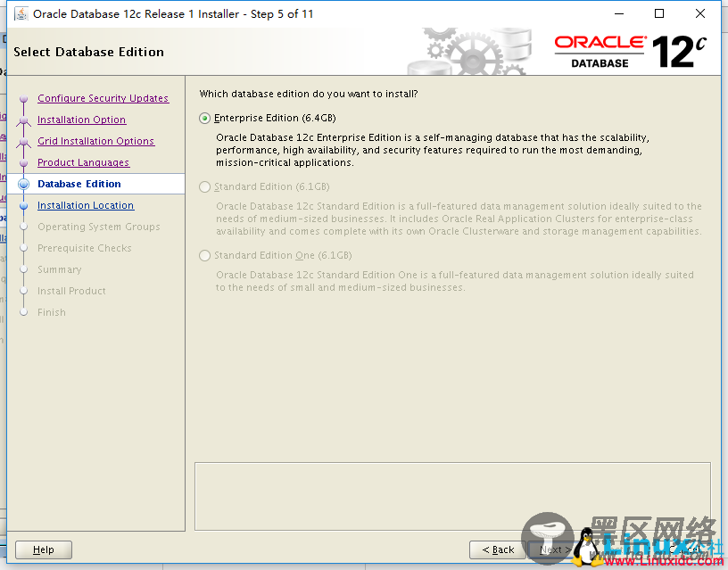The height and width of the screenshot is (570, 728).
Task: Click the Java installer icon in the title bar
Action: 21,14
